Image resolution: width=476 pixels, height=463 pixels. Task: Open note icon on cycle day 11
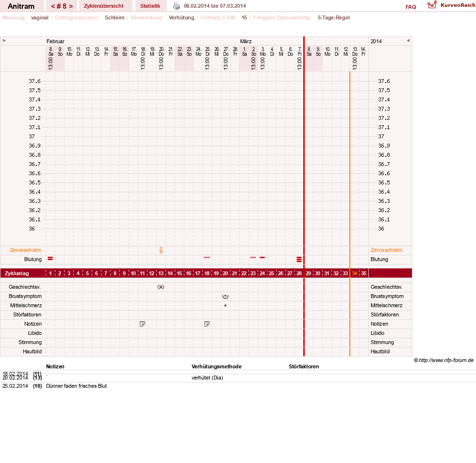142,324
